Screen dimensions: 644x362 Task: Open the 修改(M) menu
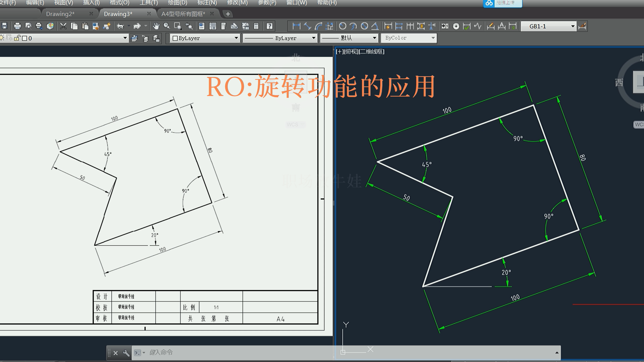tap(237, 3)
